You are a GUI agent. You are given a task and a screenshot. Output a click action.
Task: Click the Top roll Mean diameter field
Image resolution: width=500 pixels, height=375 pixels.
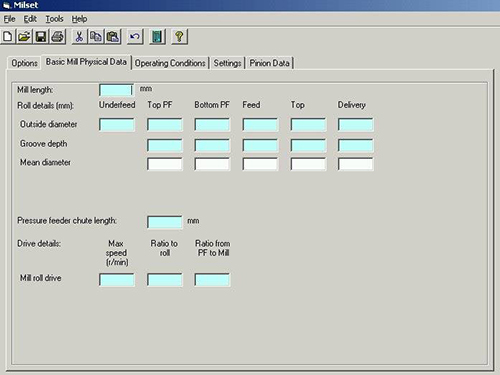pyautogui.click(x=308, y=164)
